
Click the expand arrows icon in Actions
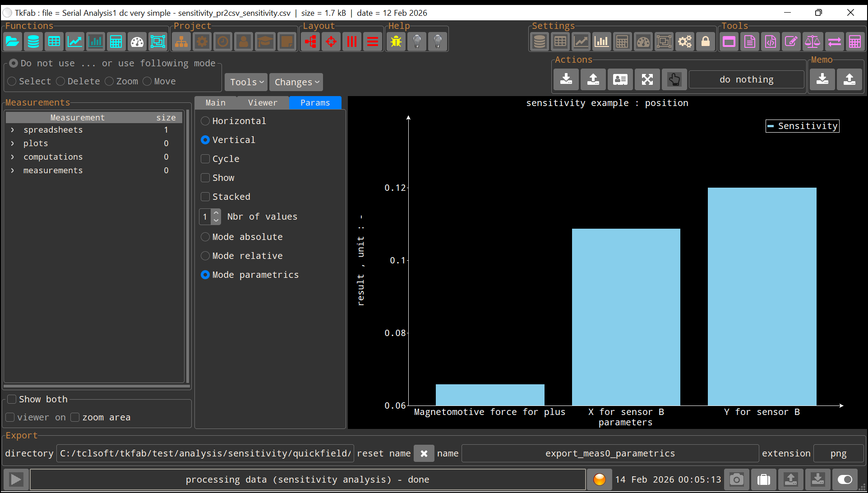click(x=647, y=79)
